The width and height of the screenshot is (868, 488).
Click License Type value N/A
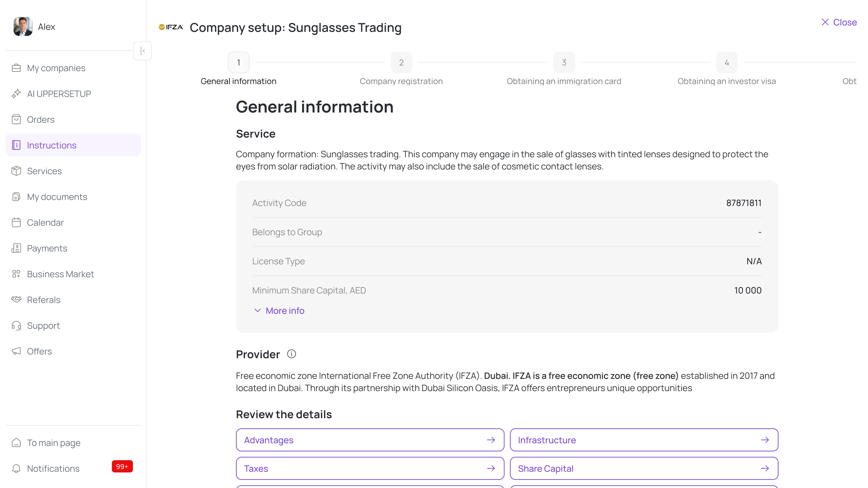[754, 261]
